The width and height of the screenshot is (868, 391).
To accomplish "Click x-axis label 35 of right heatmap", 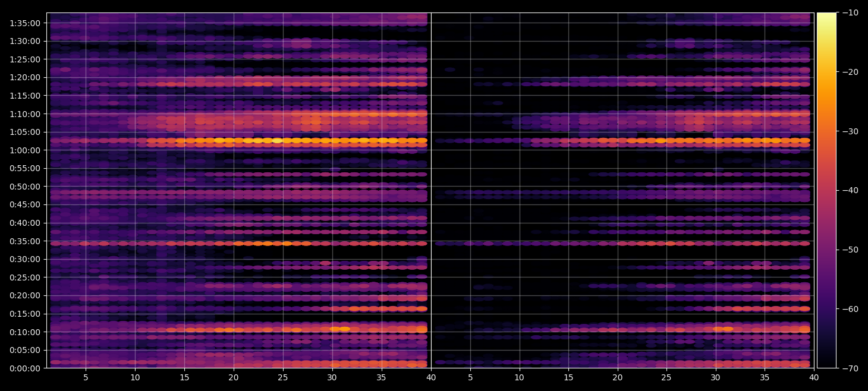I will coord(765,377).
